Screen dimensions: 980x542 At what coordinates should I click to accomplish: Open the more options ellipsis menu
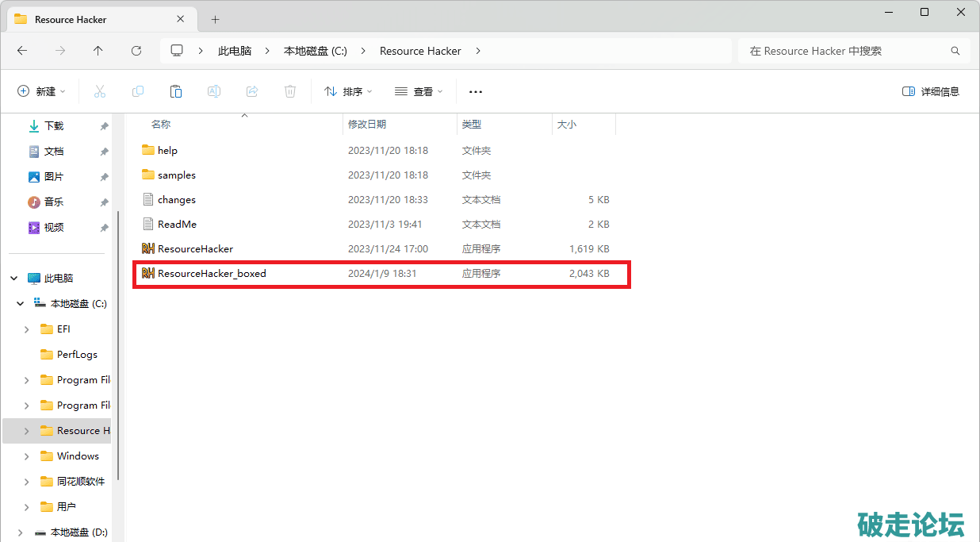pos(476,92)
